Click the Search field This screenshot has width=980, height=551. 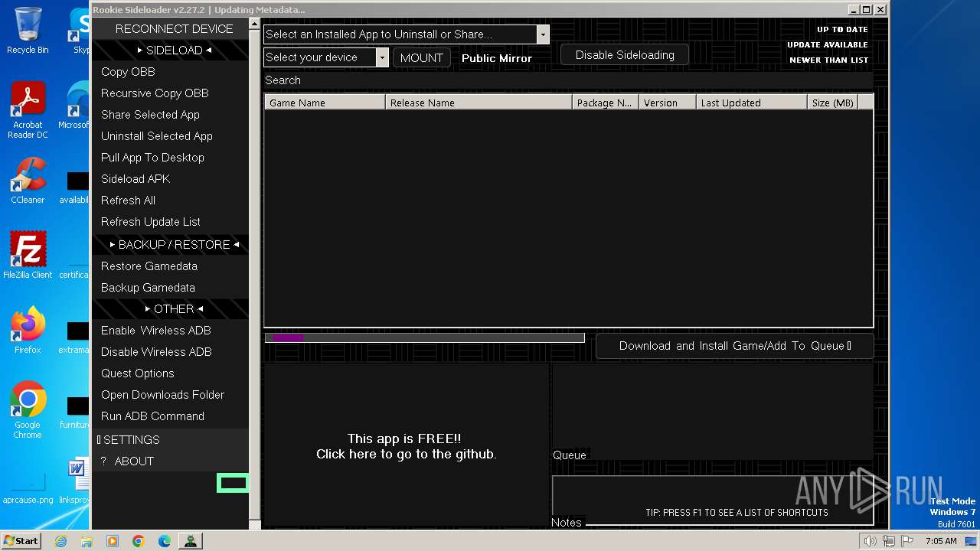568,80
